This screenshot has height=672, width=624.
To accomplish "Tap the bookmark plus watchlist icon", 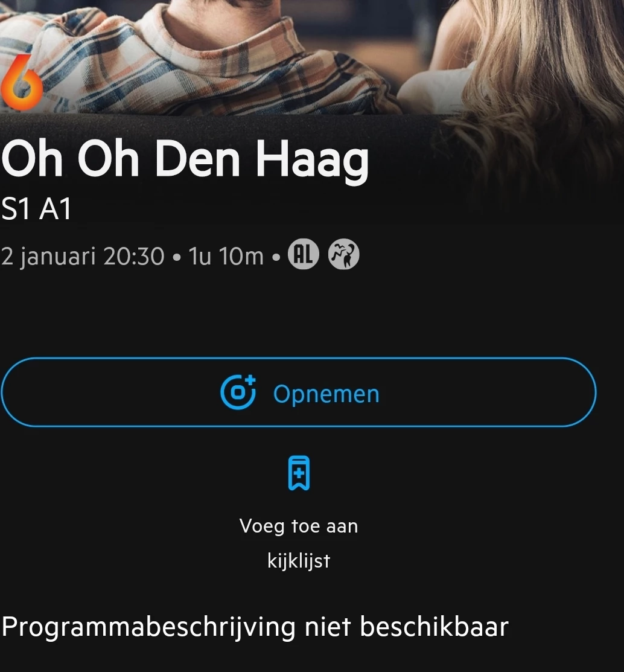I will (x=299, y=473).
